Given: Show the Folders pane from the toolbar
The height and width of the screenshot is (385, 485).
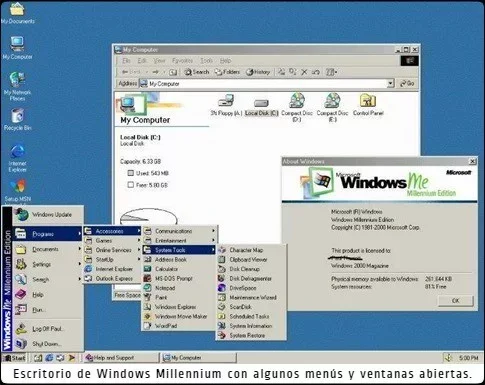Looking at the screenshot, I should click(227, 72).
